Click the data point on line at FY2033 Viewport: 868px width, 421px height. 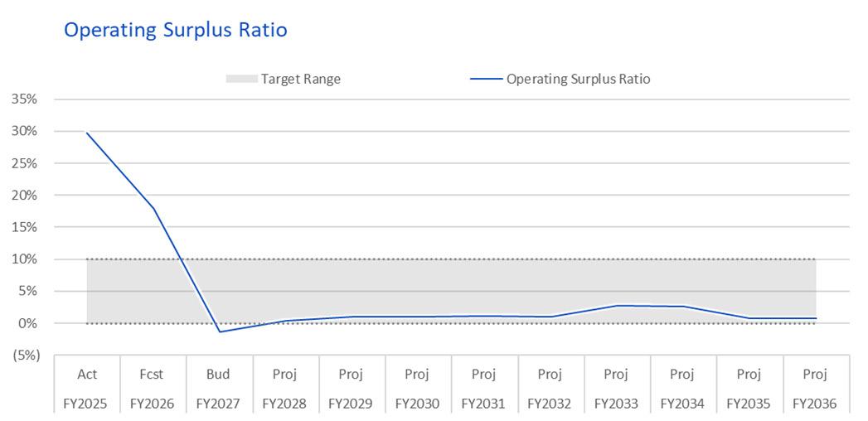coord(616,305)
